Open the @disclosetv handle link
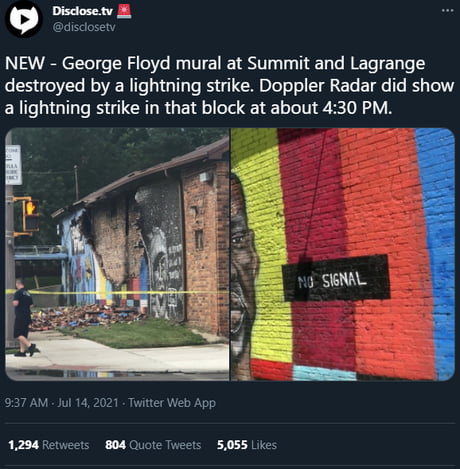 [84, 27]
